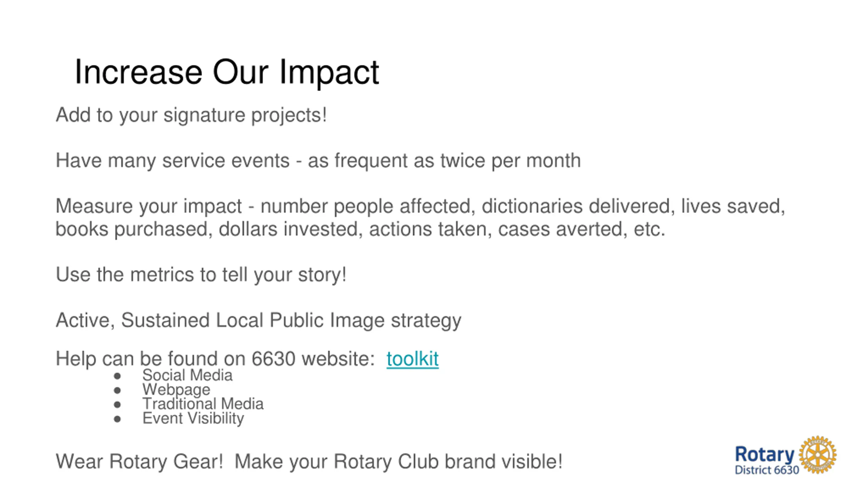Click the bullet dot beside Webpage
Image resolution: width=868 pixels, height=488 pixels.
(117, 390)
